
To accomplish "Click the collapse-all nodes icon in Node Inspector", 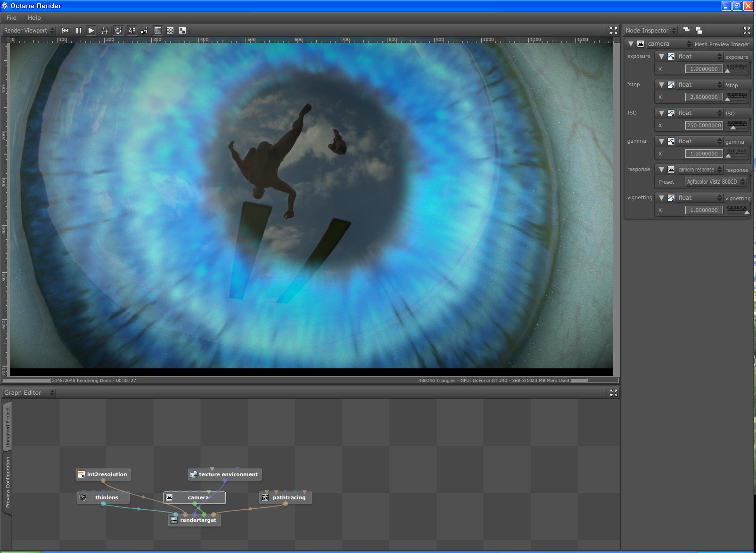I will pos(686,30).
